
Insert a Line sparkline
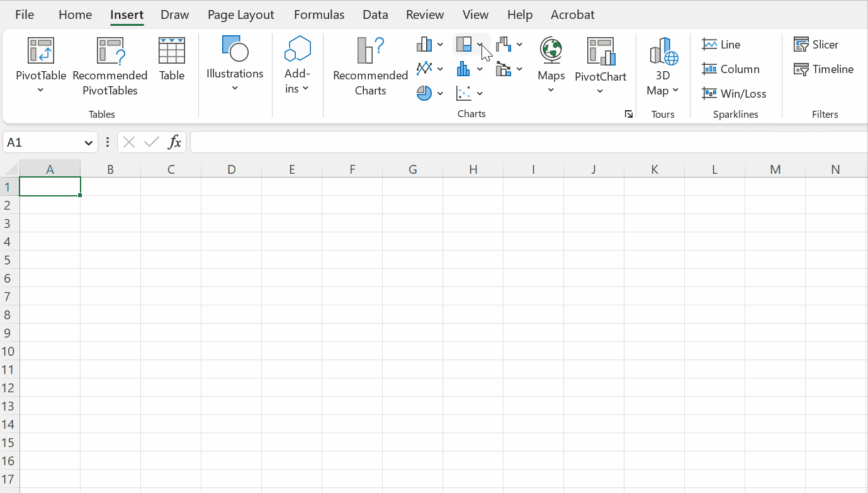click(721, 45)
